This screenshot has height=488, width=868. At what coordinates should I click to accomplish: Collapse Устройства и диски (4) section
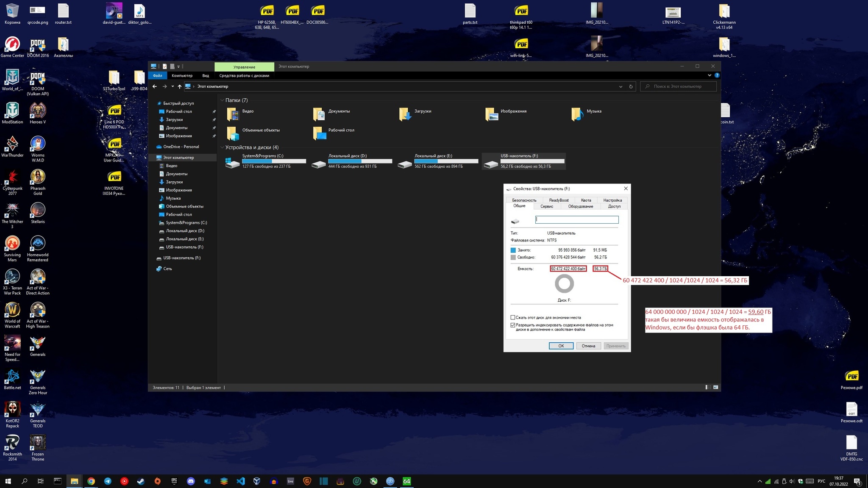pos(222,147)
